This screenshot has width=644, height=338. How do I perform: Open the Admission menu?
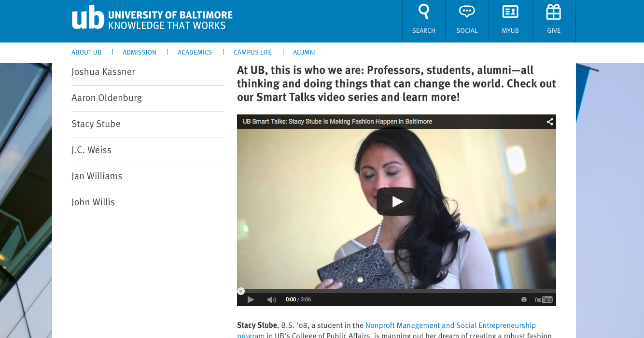point(140,53)
